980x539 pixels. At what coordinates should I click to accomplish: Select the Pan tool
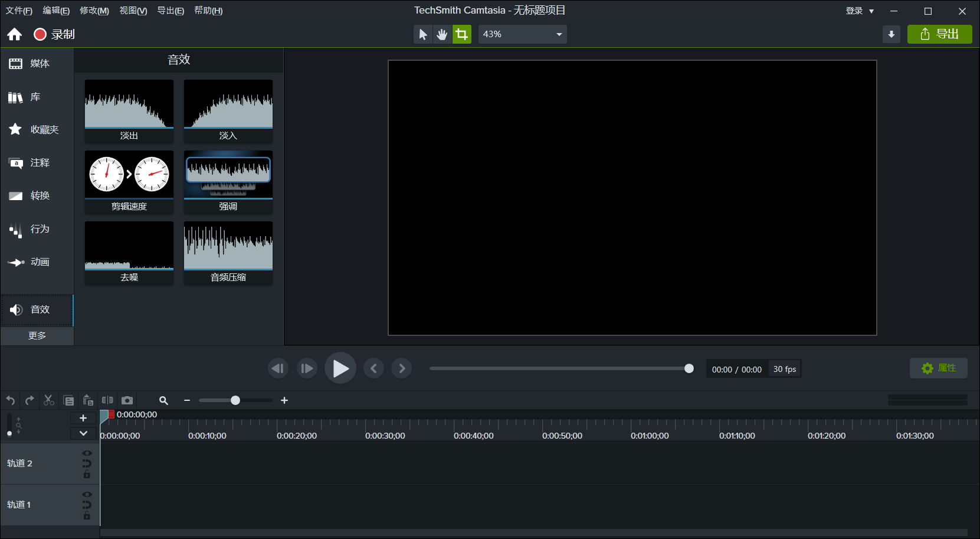click(442, 34)
